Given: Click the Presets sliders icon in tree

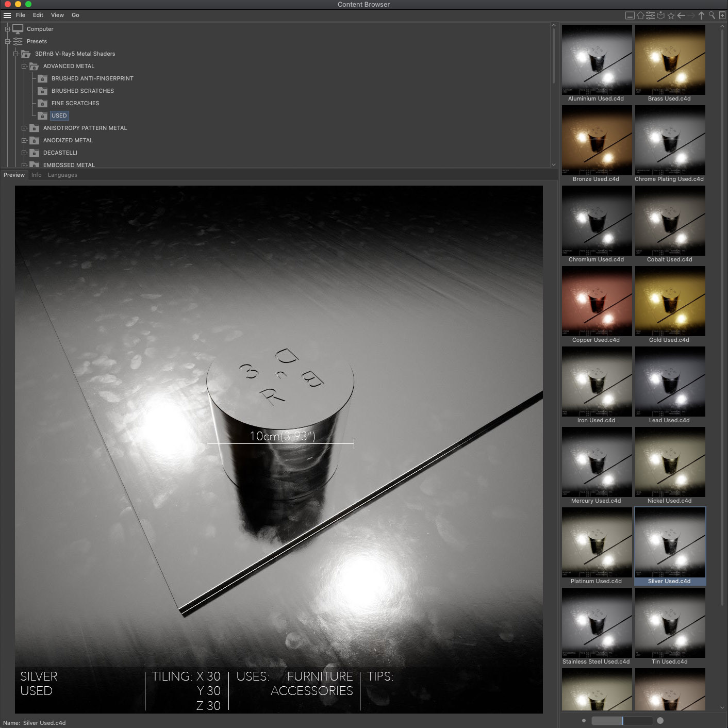Looking at the screenshot, I should 18,41.
